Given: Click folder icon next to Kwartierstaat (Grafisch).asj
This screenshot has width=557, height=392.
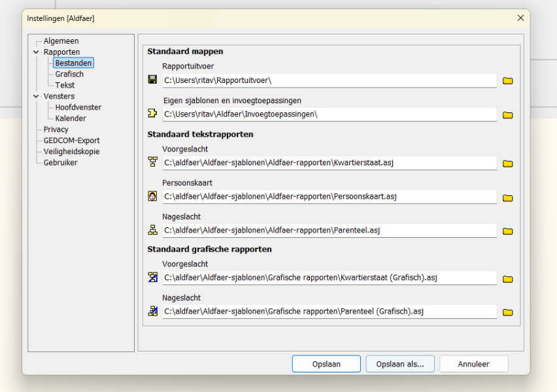Looking at the screenshot, I should (507, 279).
